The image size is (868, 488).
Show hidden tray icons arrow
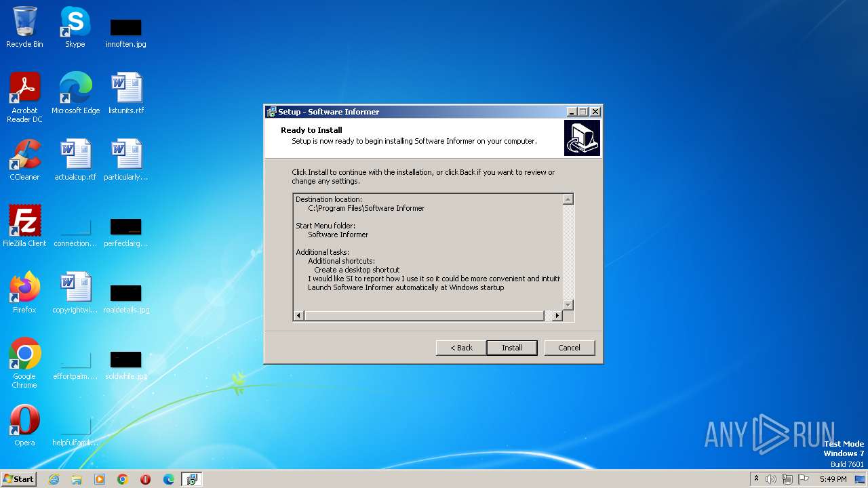click(756, 479)
